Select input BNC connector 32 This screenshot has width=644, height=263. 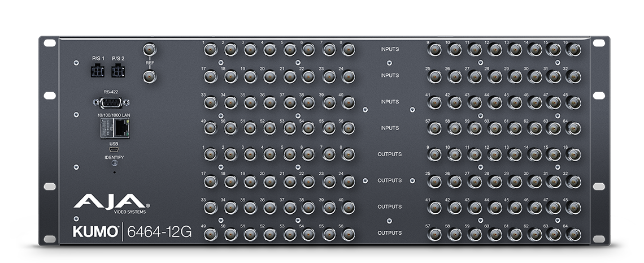click(x=573, y=76)
